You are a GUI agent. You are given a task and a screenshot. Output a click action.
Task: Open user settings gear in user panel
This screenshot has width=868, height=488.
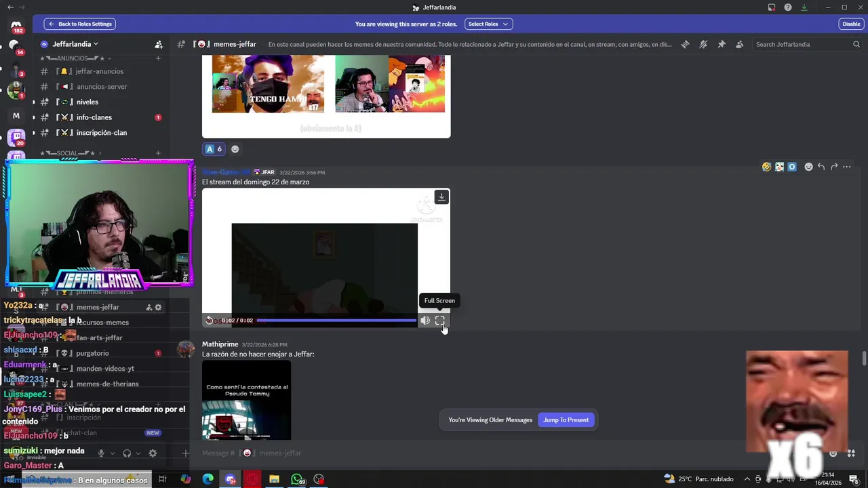pyautogui.click(x=153, y=453)
